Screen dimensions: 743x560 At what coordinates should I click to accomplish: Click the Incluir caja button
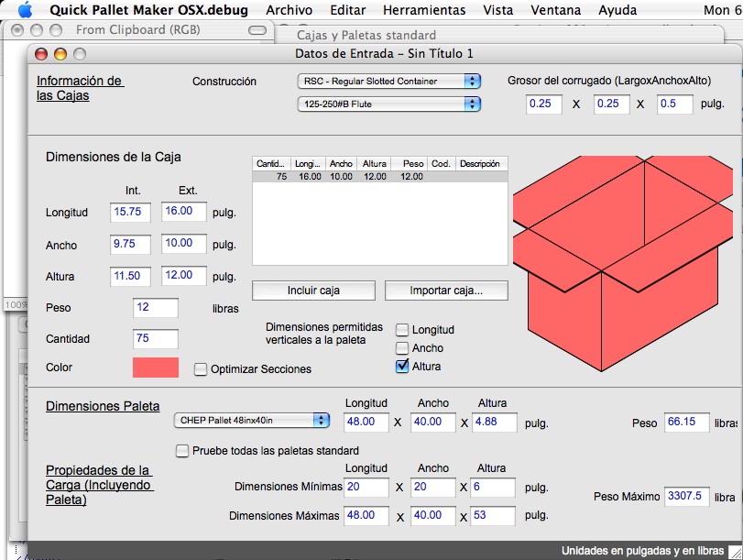coord(313,291)
